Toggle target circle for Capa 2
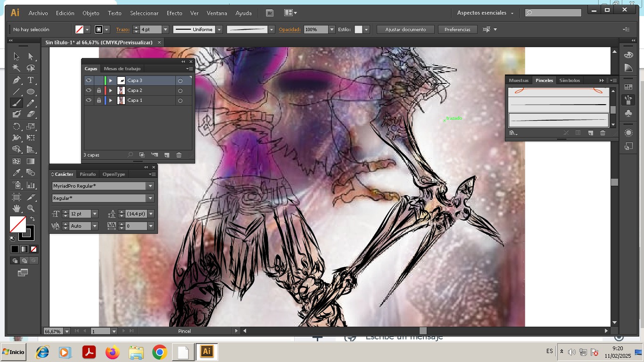This screenshot has height=362, width=644. click(x=180, y=91)
